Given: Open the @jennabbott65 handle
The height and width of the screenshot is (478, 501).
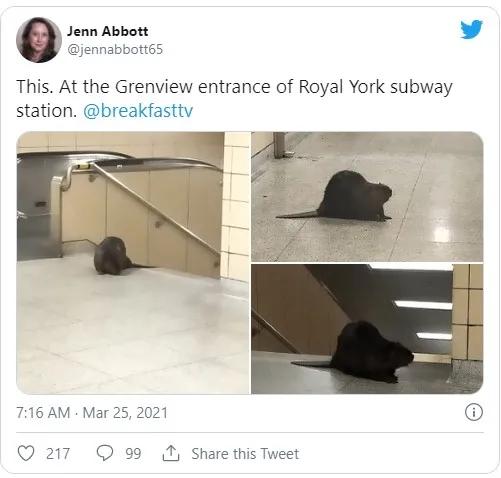Looking at the screenshot, I should tap(115, 49).
